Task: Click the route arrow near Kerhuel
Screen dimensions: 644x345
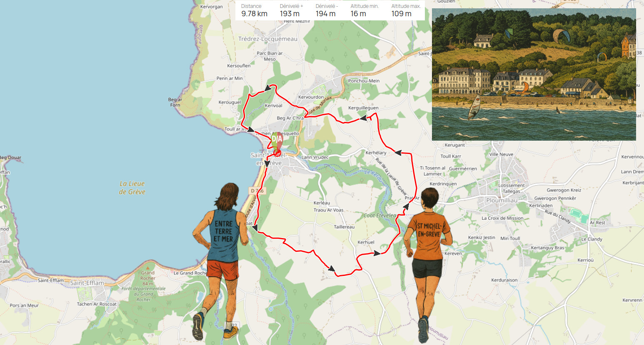Action: tap(377, 253)
